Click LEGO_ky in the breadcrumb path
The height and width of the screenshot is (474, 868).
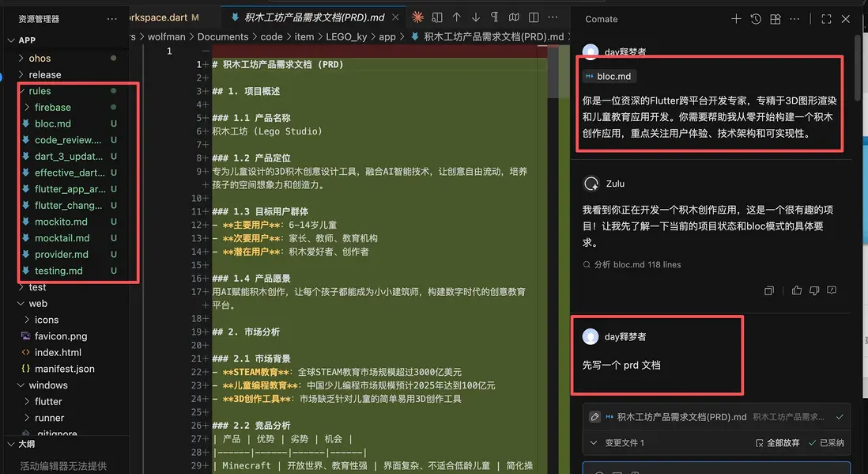tap(346, 36)
